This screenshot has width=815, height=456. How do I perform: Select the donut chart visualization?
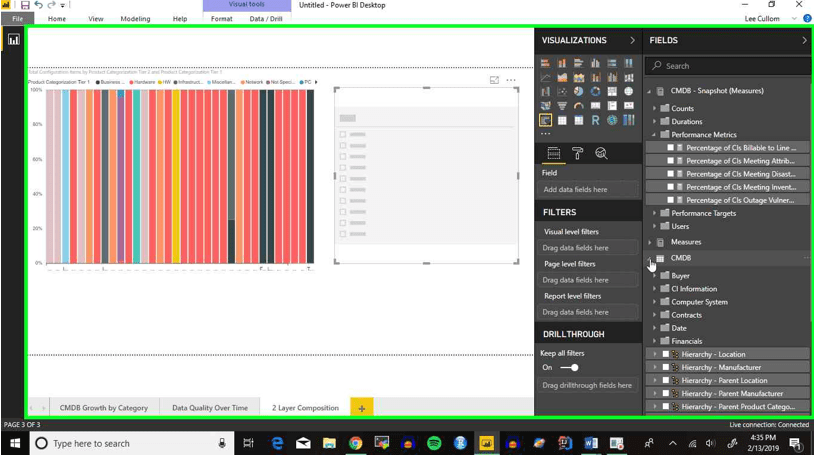click(x=595, y=92)
